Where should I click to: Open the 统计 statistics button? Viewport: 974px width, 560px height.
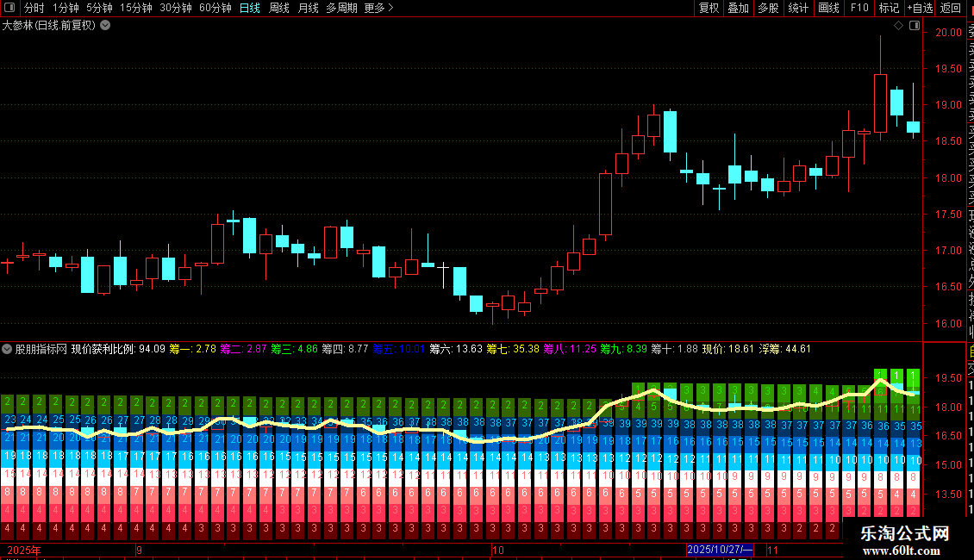click(x=798, y=8)
